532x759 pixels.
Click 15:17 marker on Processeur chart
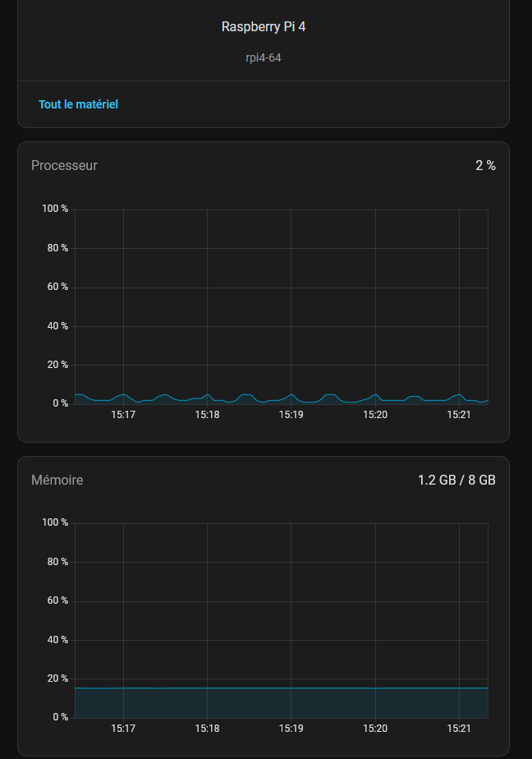point(123,415)
